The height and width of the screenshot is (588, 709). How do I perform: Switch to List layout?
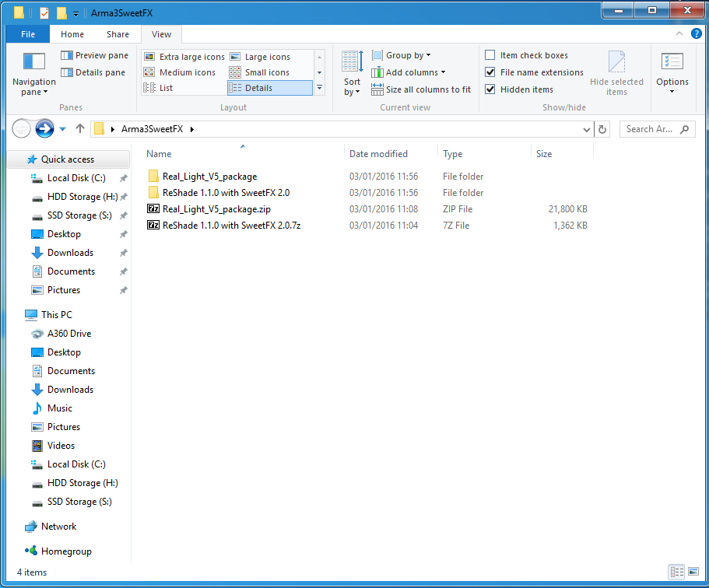158,88
